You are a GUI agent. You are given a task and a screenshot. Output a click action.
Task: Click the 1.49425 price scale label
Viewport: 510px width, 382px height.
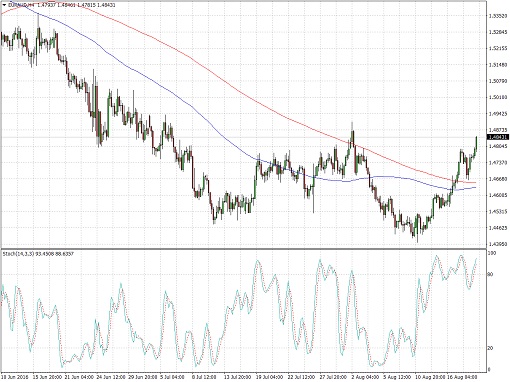pyautogui.click(x=498, y=114)
